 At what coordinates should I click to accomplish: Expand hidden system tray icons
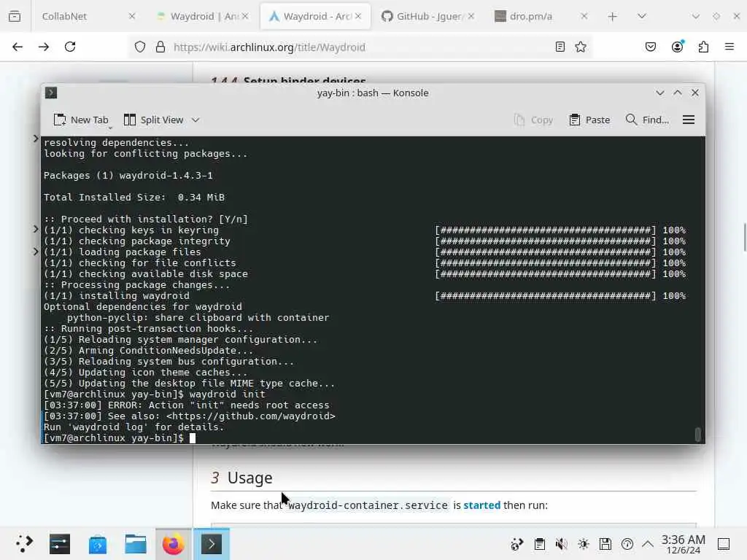tap(648, 544)
